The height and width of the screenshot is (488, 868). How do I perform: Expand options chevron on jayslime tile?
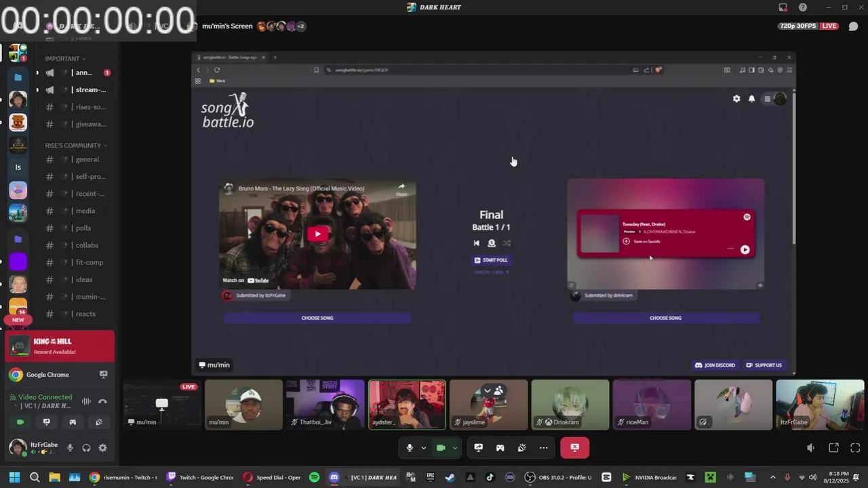(x=487, y=390)
